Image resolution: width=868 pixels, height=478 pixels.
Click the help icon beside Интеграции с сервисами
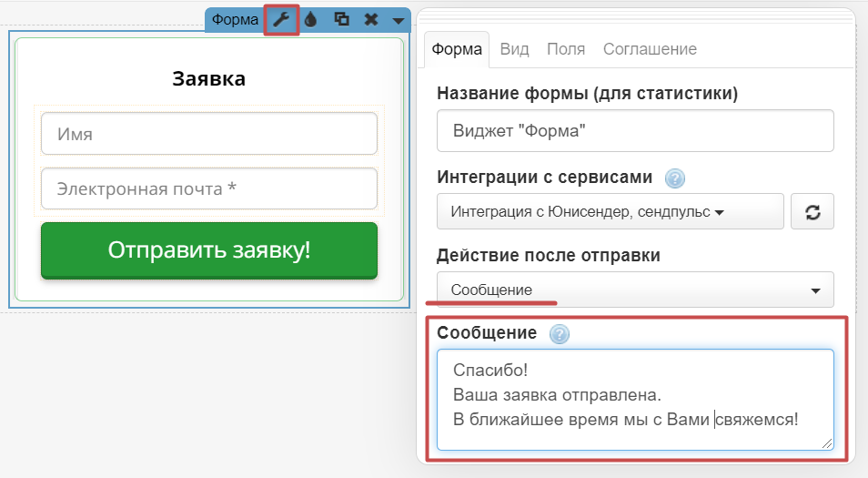675,178
